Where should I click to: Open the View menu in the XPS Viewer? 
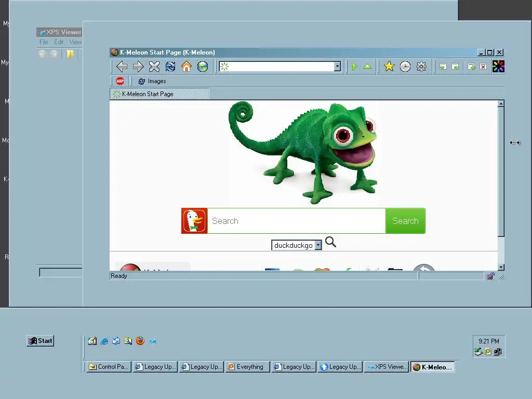pyautogui.click(x=75, y=42)
